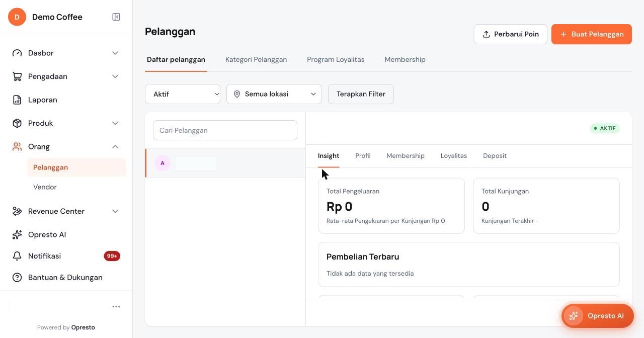Viewport: 644px width, 338px height.
Task: Switch to Daftar pelanggan tab
Action: 176,59
